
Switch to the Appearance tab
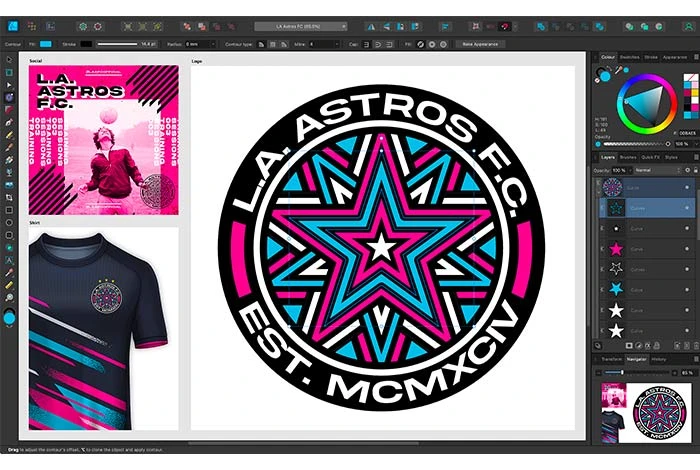[x=675, y=57]
